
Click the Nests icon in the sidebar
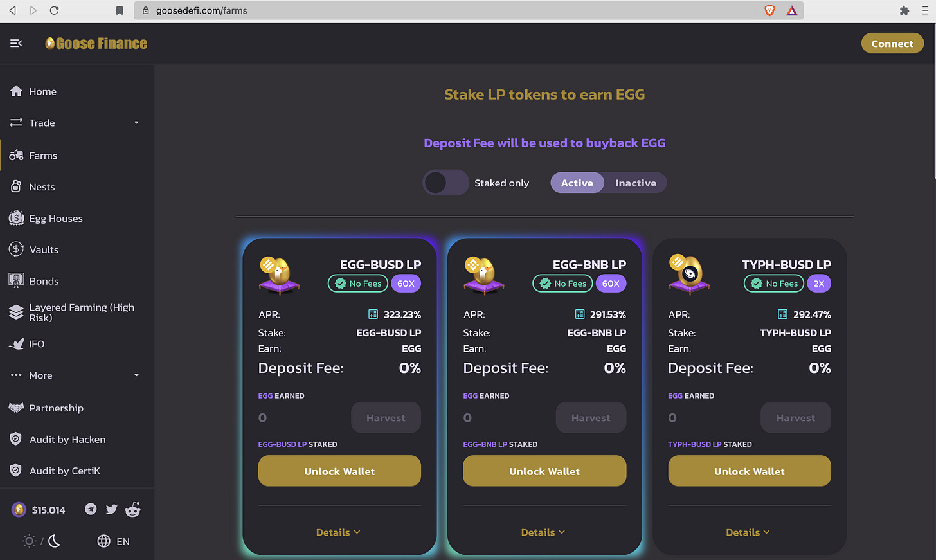(x=16, y=187)
